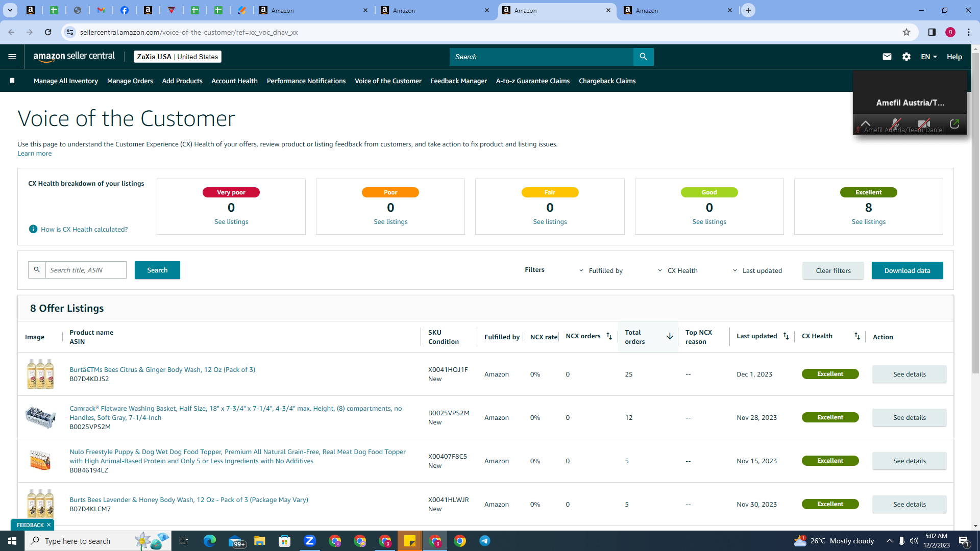The width and height of the screenshot is (980, 551).
Task: Open the EN language dropdown
Action: pyautogui.click(x=928, y=57)
